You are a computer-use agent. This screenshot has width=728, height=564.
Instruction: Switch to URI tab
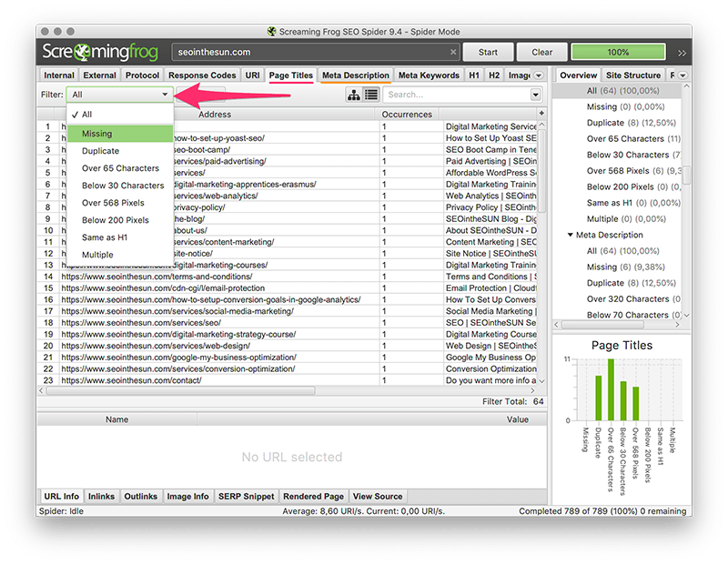253,76
